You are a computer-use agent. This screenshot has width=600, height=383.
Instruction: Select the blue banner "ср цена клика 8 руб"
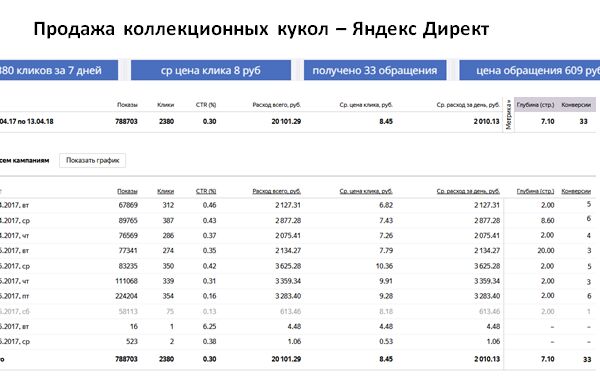click(x=211, y=70)
